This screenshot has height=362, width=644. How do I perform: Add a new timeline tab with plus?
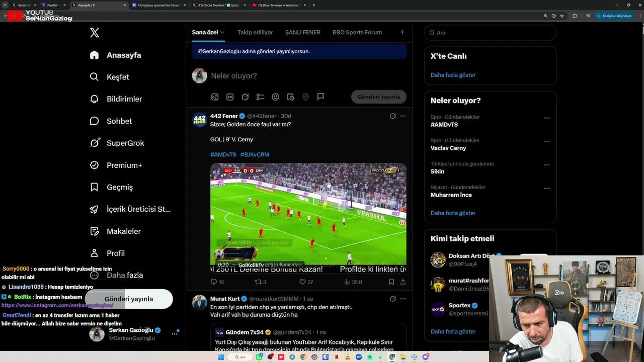coord(402,32)
